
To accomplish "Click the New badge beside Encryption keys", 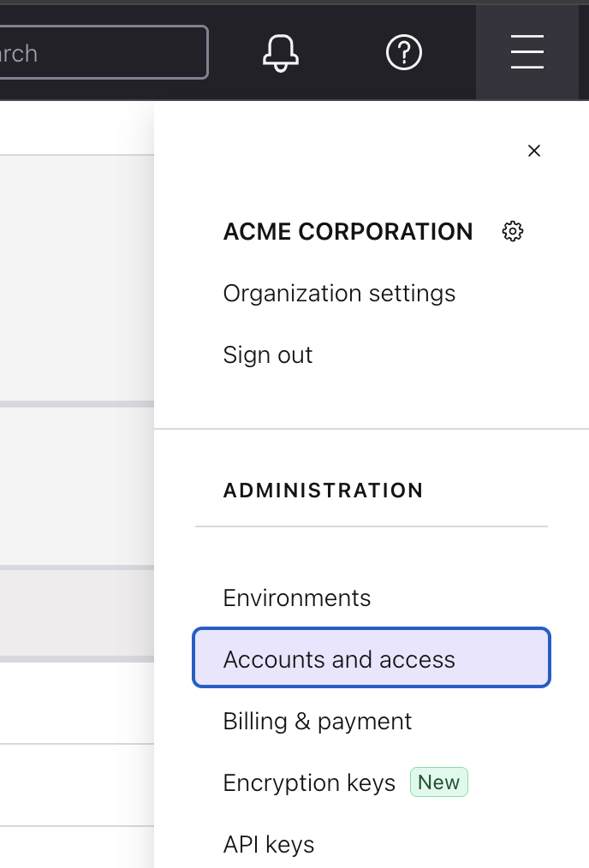I will click(x=438, y=782).
